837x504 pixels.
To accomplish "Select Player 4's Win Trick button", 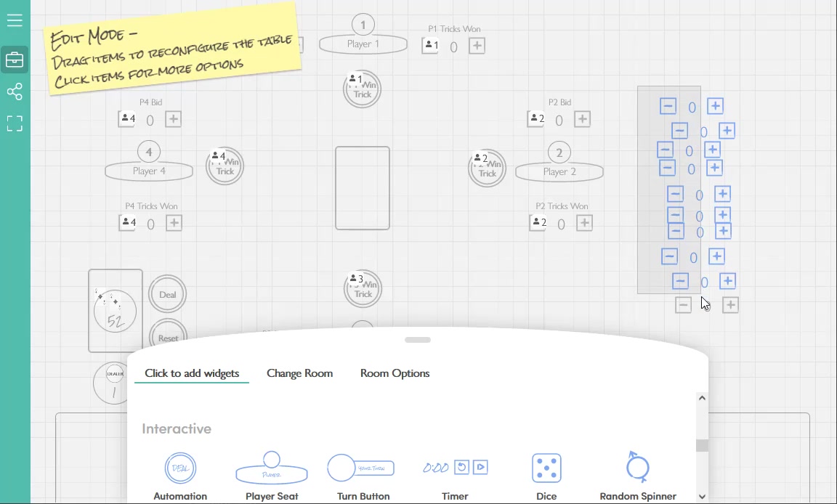I will (225, 166).
